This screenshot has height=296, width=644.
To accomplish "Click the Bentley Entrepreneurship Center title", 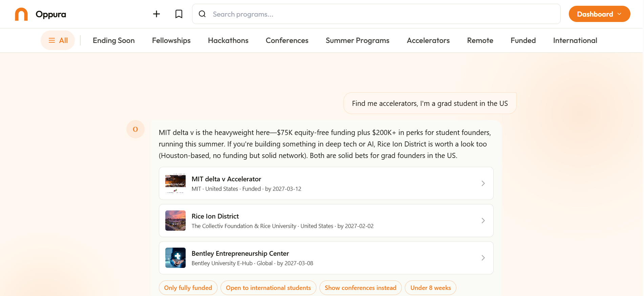I will 240,253.
